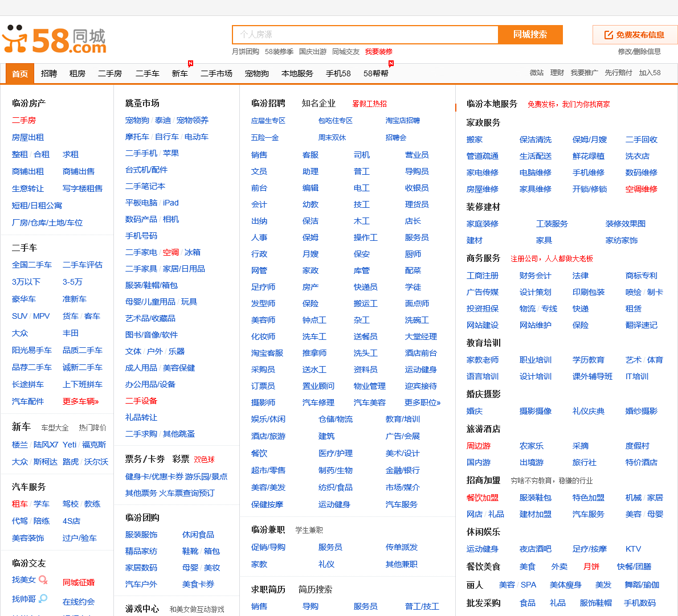This screenshot has height=616, width=678.
Task: Click the edit icon in 免费发布信息 button
Action: tap(608, 35)
